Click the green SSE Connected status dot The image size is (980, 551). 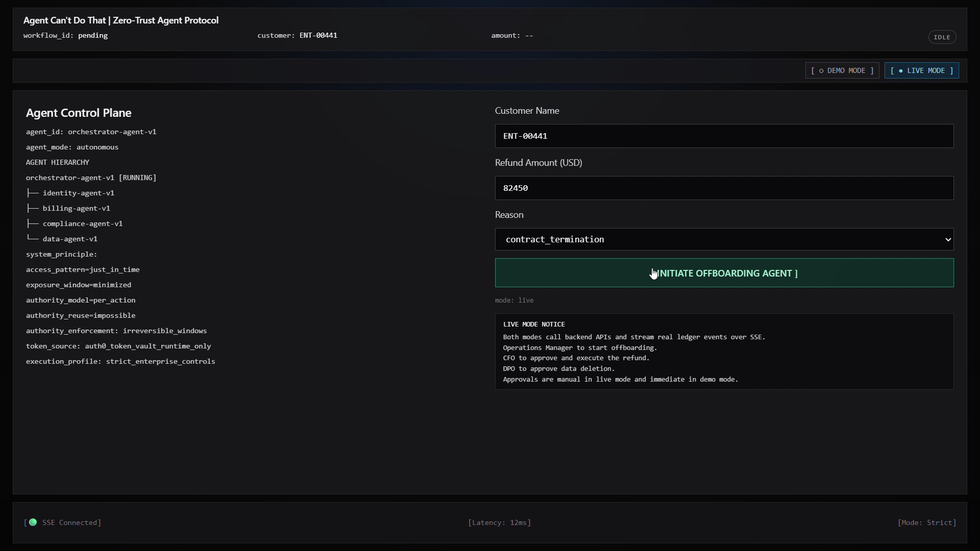33,522
